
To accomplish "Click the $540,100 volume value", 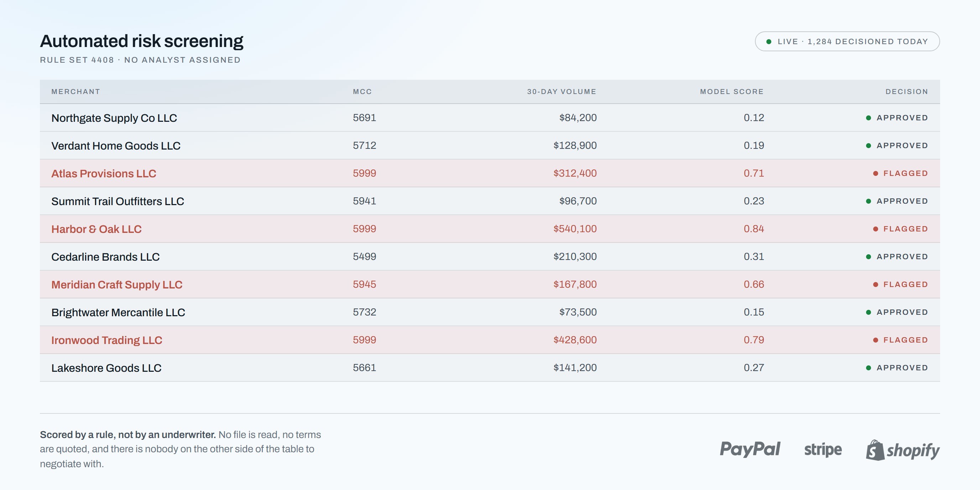I will pos(575,229).
